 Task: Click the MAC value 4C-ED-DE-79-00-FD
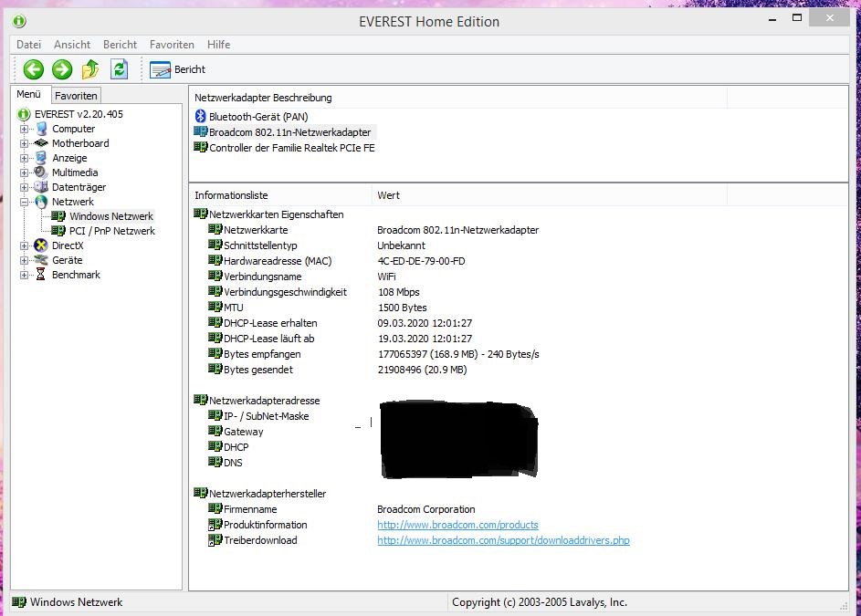pos(421,261)
